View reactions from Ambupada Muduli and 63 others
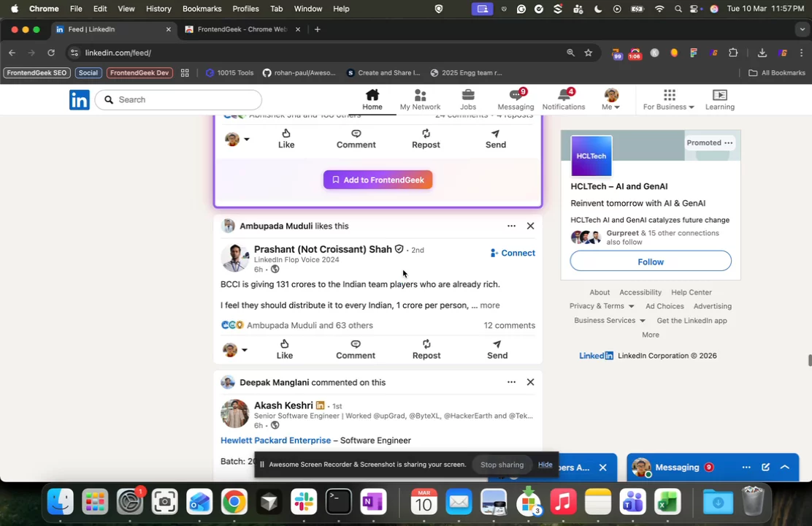Screen dimensions: 812x526 pos(310,325)
